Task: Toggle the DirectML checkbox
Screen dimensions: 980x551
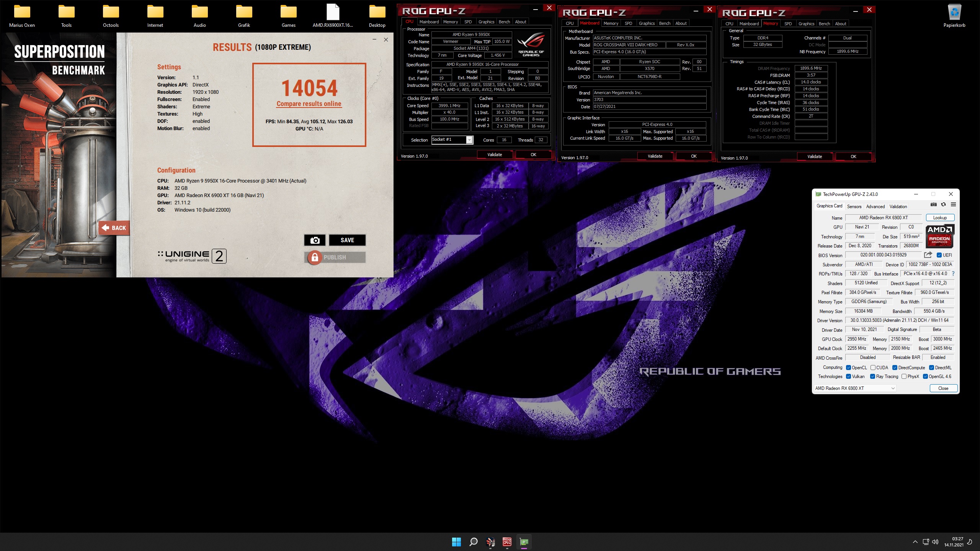Action: point(932,368)
